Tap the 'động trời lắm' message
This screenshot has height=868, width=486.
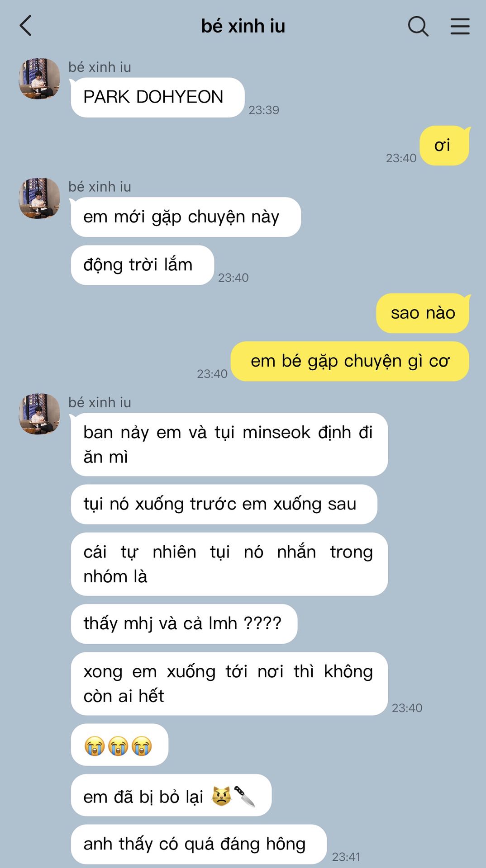coord(142,265)
